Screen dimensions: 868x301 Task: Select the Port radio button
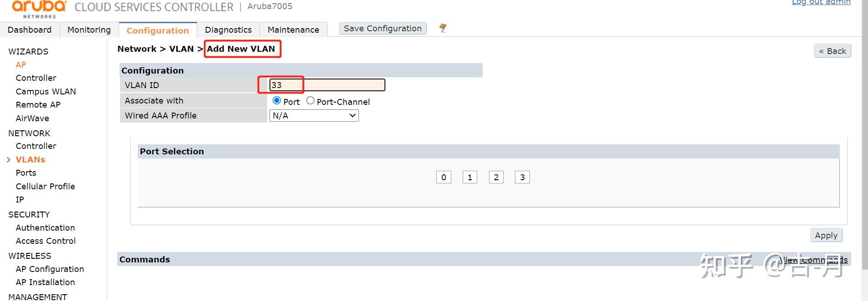[276, 100]
